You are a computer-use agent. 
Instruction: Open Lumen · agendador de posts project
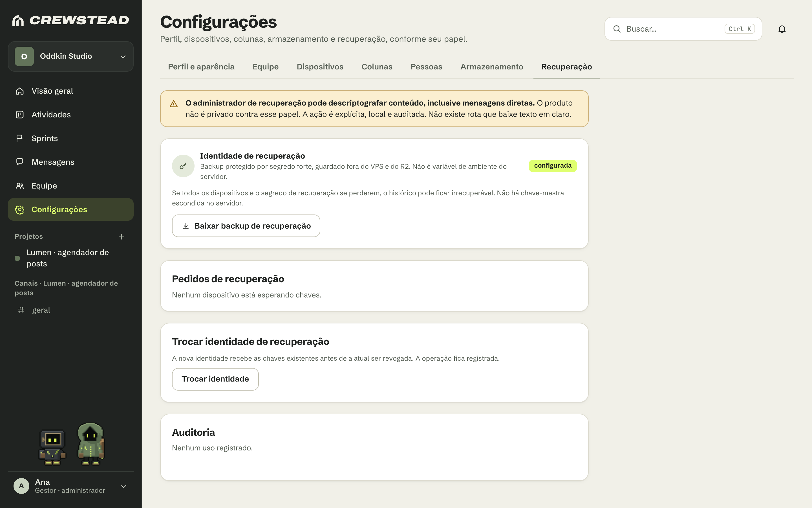click(71, 258)
